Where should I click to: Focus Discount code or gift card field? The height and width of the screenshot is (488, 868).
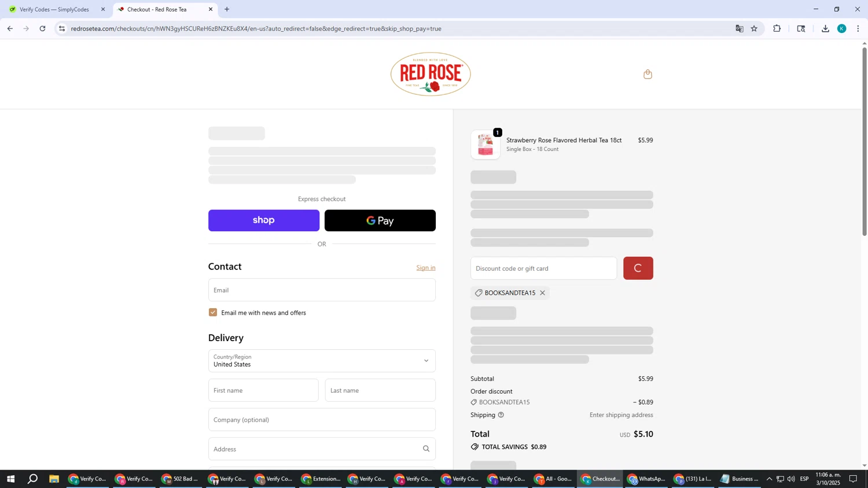point(543,268)
